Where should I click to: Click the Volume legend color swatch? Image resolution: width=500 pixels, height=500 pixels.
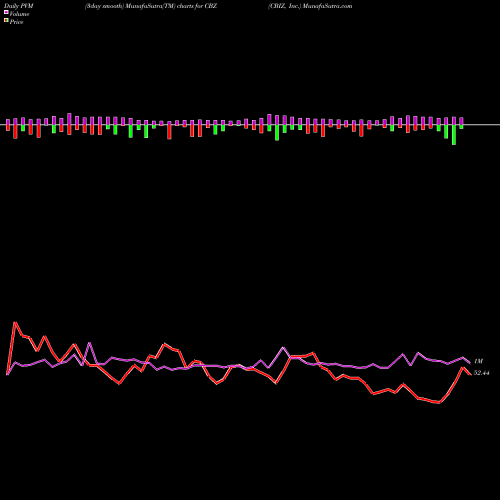coord(6,12)
